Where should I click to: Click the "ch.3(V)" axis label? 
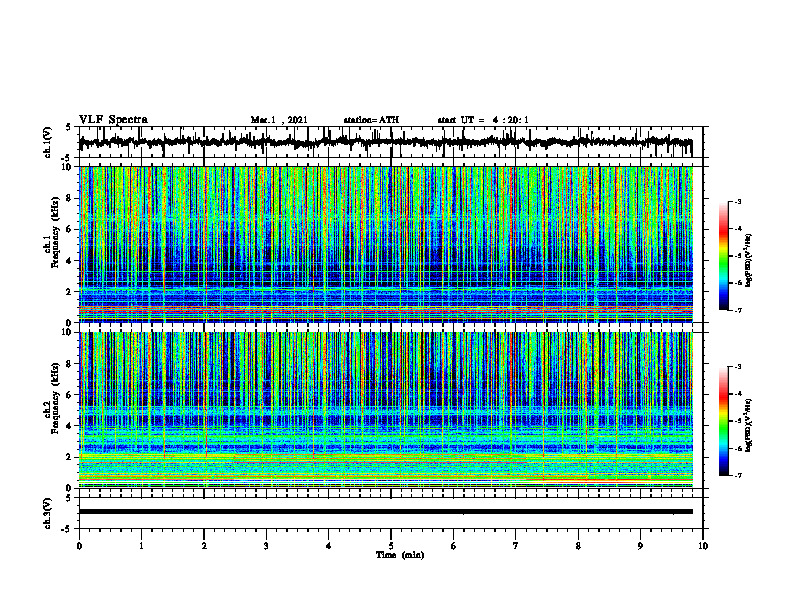[x=48, y=513]
